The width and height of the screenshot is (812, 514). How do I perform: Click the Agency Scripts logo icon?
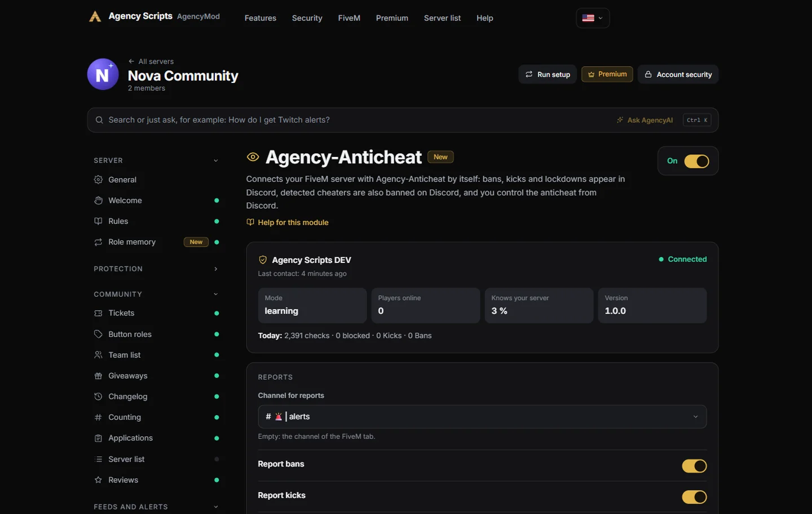tap(95, 17)
